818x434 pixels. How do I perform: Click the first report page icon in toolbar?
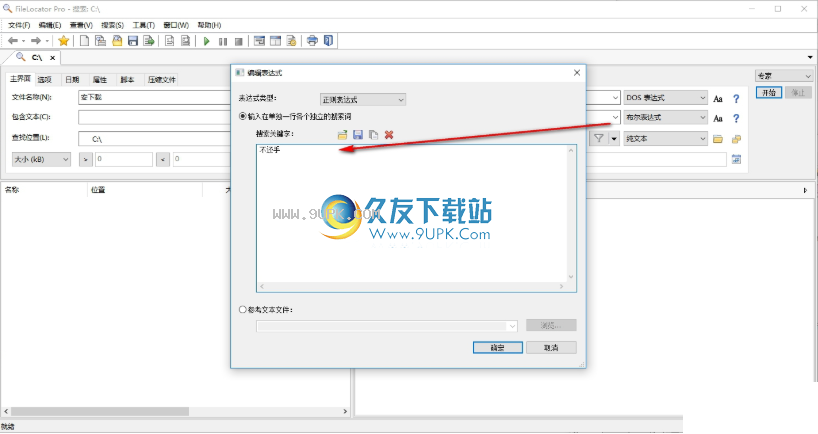coord(169,41)
